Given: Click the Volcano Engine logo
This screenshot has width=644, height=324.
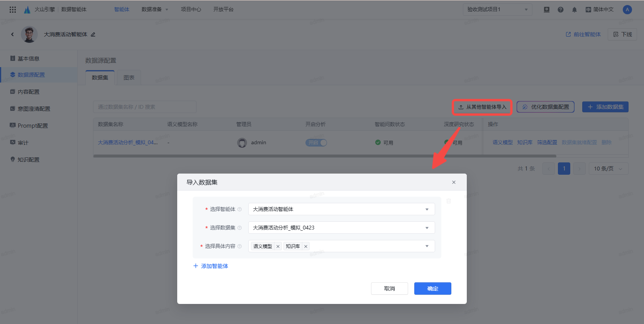Looking at the screenshot, I should [27, 10].
